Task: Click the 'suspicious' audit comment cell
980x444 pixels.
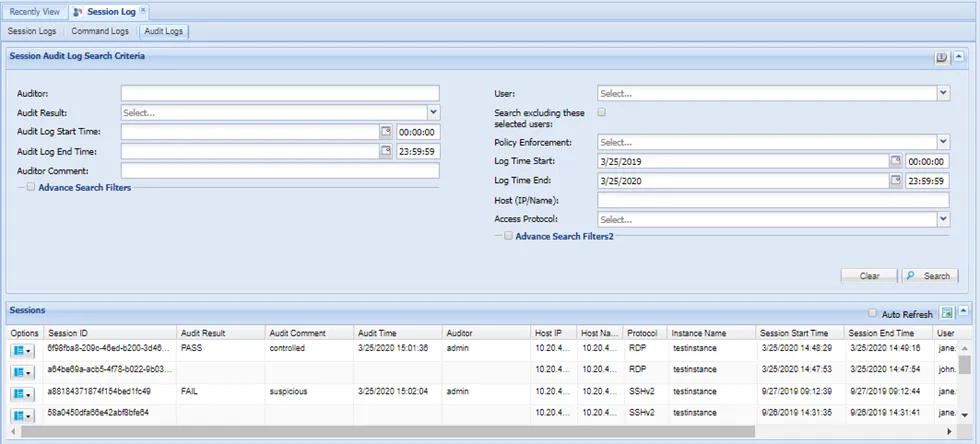Action: click(309, 391)
